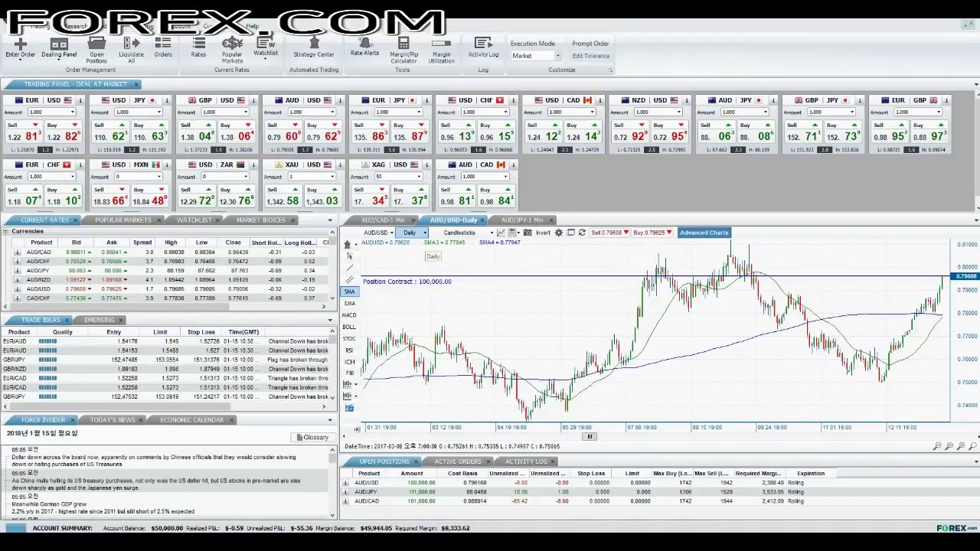The width and height of the screenshot is (980, 551).
Task: Click the detach chart window icon
Action: tap(570, 233)
